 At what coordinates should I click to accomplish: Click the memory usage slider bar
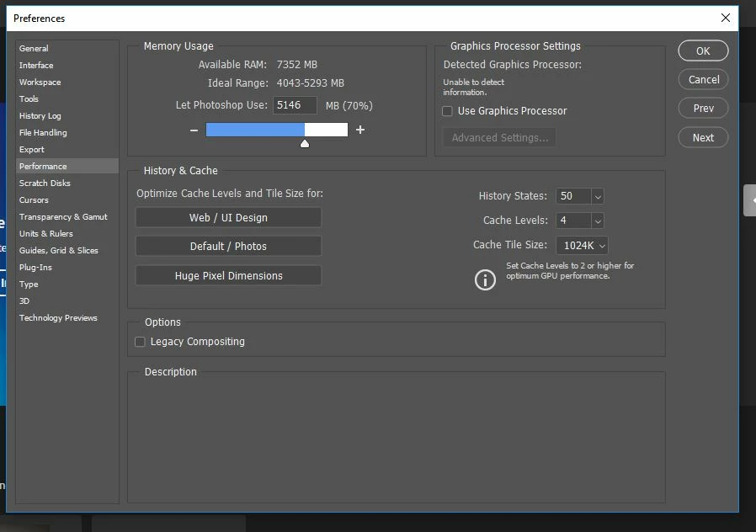point(277,130)
